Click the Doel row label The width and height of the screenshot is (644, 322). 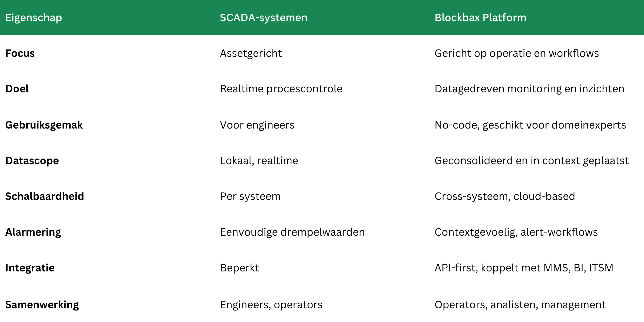click(17, 89)
